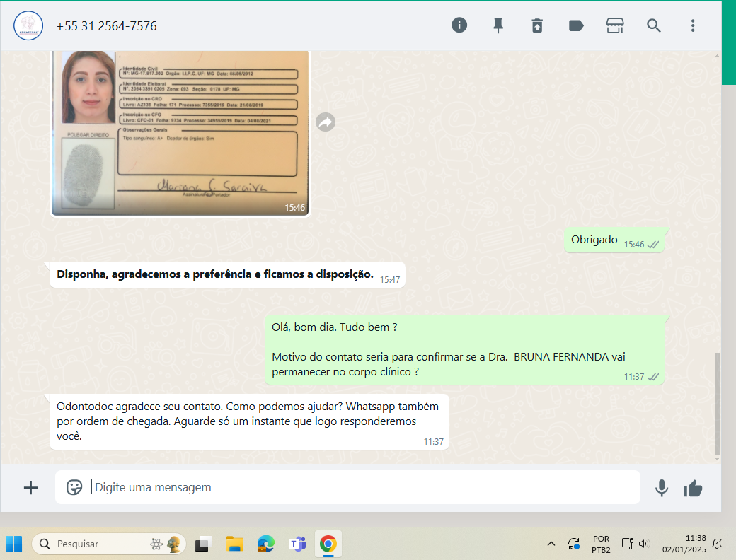Screen dimensions: 736x560
Task: Open contact profile picture
Action: [x=28, y=25]
